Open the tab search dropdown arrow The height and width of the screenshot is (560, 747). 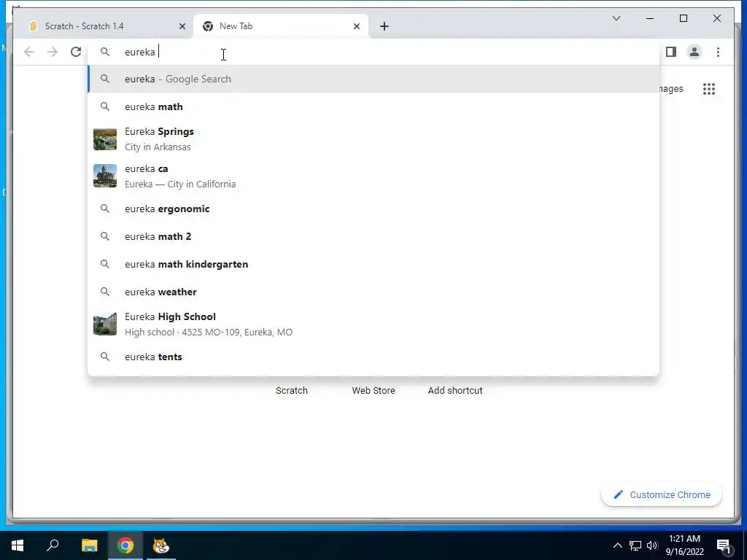(616, 18)
